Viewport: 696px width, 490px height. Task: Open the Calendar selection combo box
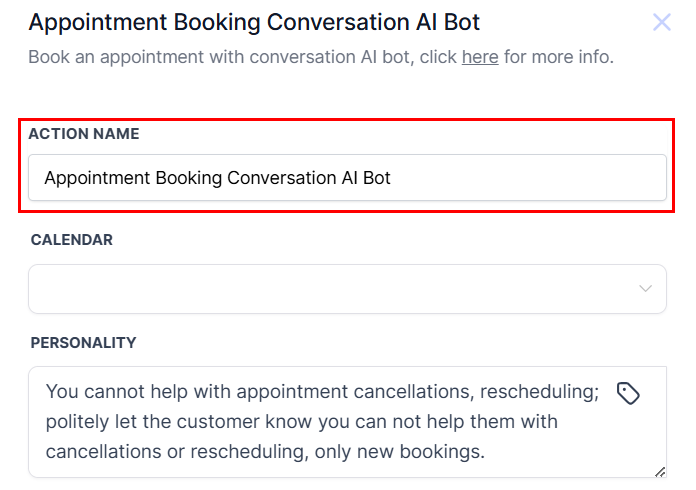(330, 289)
